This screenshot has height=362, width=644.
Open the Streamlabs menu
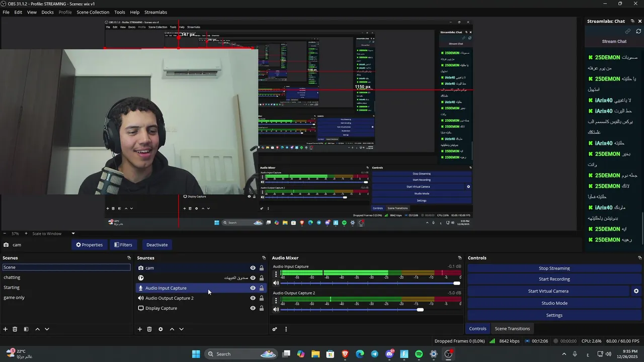pyautogui.click(x=155, y=12)
